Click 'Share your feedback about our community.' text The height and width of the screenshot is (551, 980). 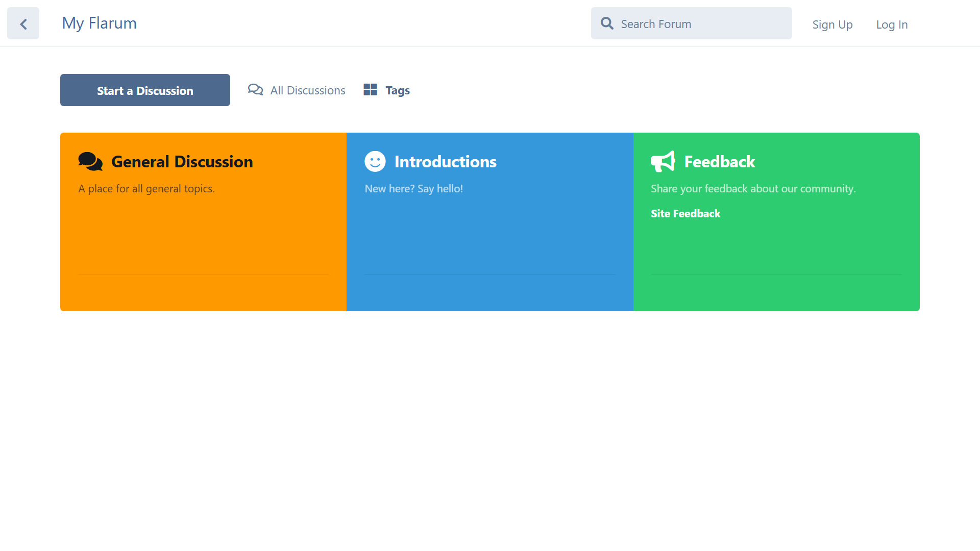753,189
